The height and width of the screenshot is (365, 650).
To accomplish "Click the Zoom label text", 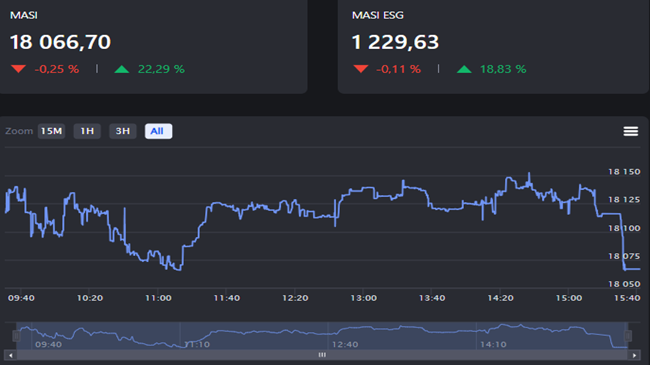I will tap(19, 131).
